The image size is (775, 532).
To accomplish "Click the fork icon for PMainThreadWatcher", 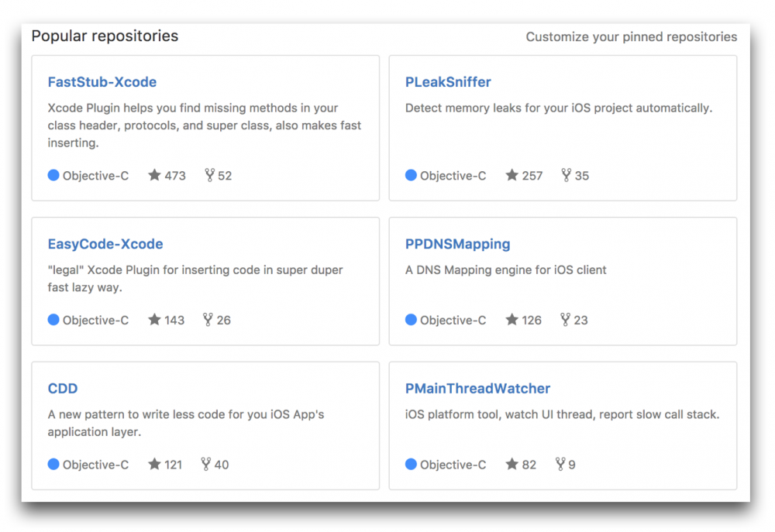I will pyautogui.click(x=560, y=464).
